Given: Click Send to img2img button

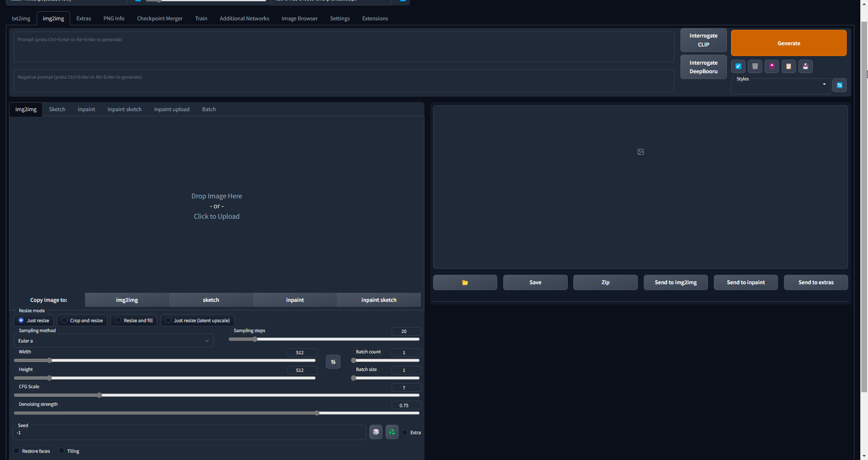Looking at the screenshot, I should click(675, 282).
